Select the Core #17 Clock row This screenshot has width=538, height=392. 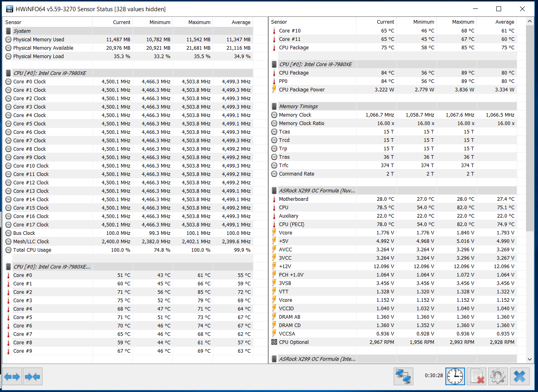(x=128, y=224)
